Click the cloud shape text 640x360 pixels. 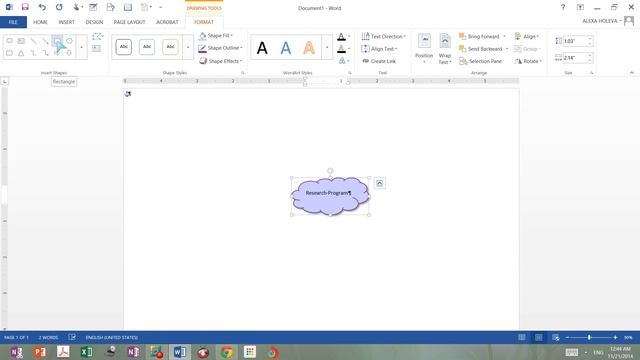pyautogui.click(x=328, y=193)
